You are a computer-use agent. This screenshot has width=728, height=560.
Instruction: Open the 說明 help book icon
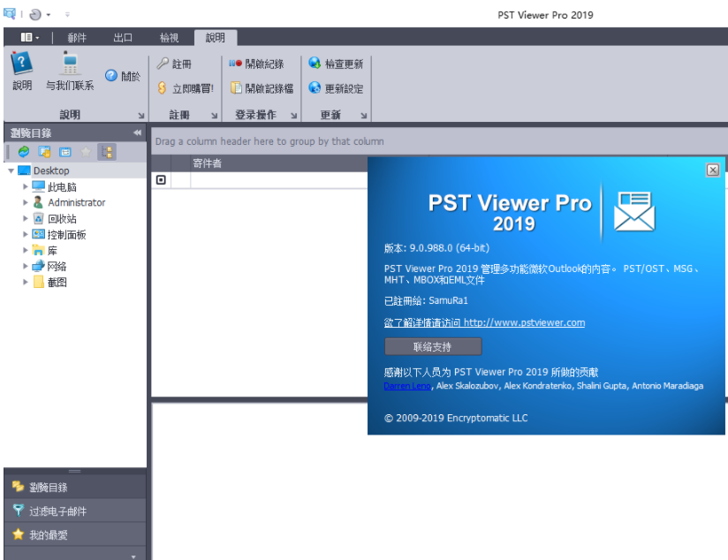pos(22,71)
